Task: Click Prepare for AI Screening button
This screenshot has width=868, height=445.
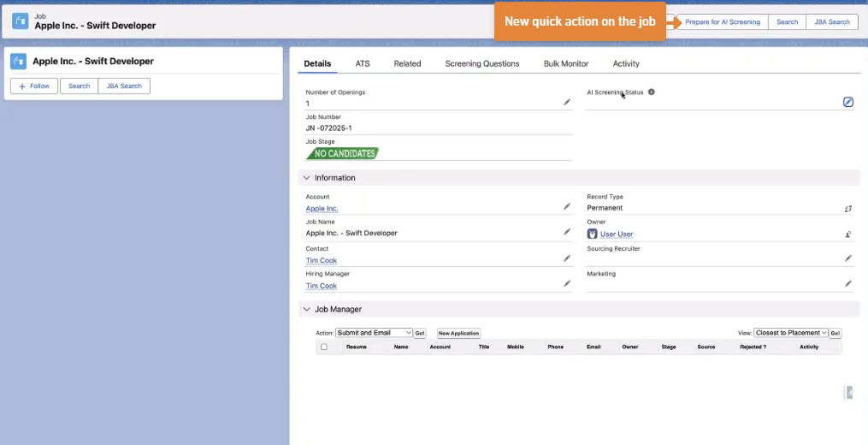Action: [x=722, y=22]
